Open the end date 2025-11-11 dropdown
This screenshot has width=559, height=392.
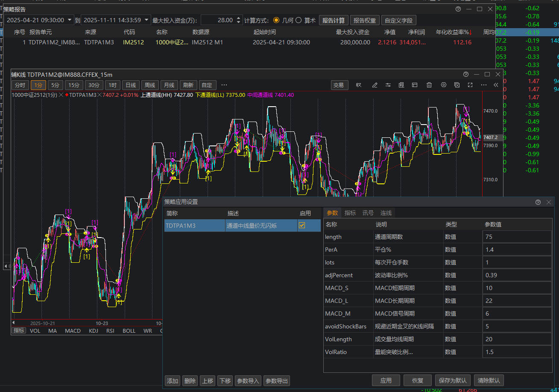tap(147, 20)
